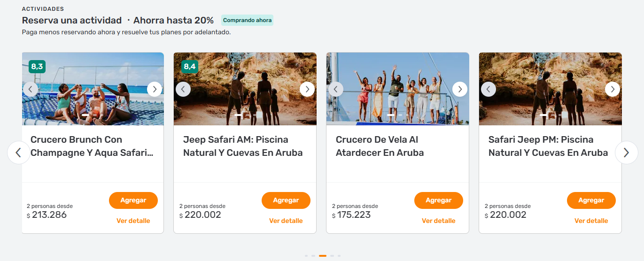The height and width of the screenshot is (261, 644).
Task: Advance image on Crucero De Vela card
Action: pos(460,89)
